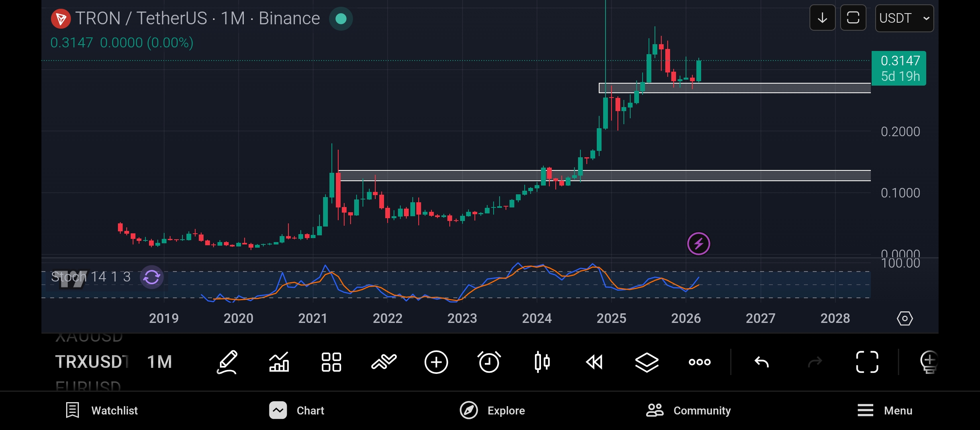The image size is (980, 430).
Task: Create an alert with the alarm clock icon
Action: pyautogui.click(x=489, y=362)
